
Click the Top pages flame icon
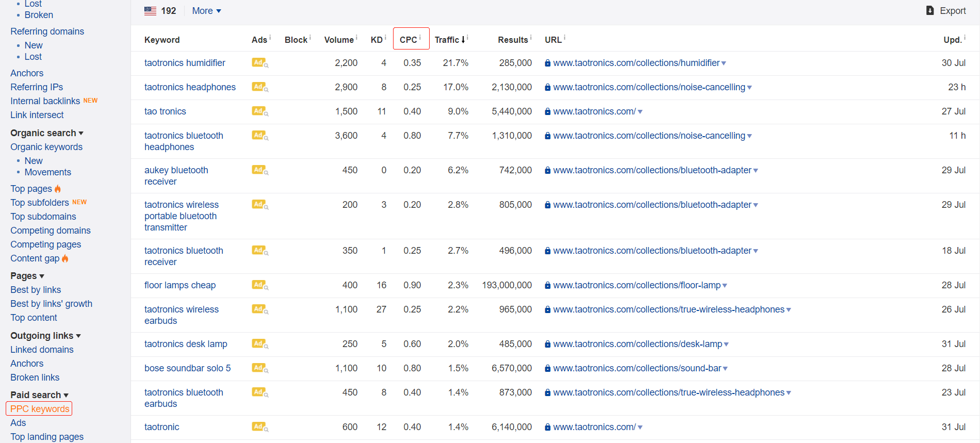[58, 189]
